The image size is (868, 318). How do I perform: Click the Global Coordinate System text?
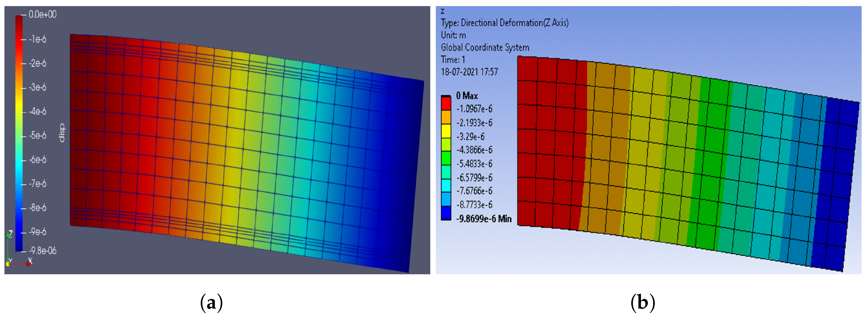coord(485,47)
